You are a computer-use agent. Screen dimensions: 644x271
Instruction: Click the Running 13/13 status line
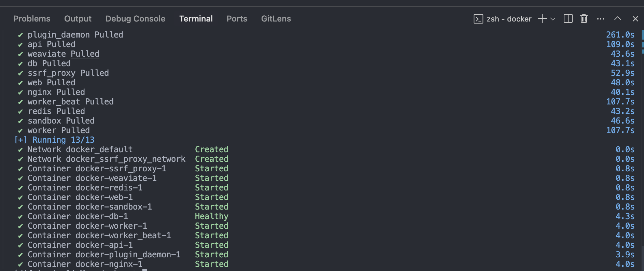(x=54, y=140)
